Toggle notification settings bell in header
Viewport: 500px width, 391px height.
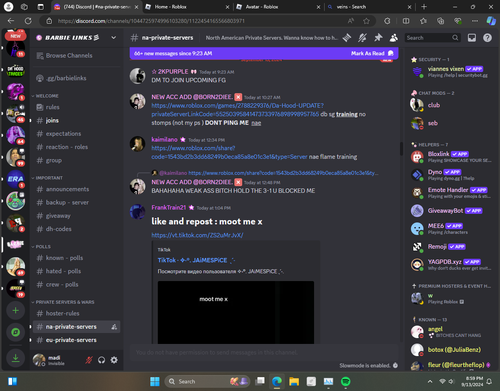(362, 38)
